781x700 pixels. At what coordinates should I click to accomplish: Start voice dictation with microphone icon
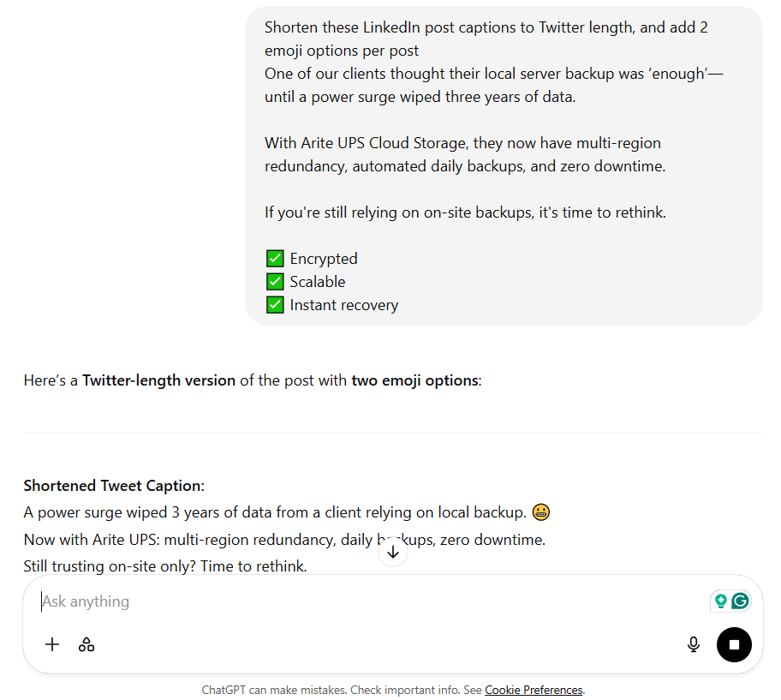click(x=694, y=644)
